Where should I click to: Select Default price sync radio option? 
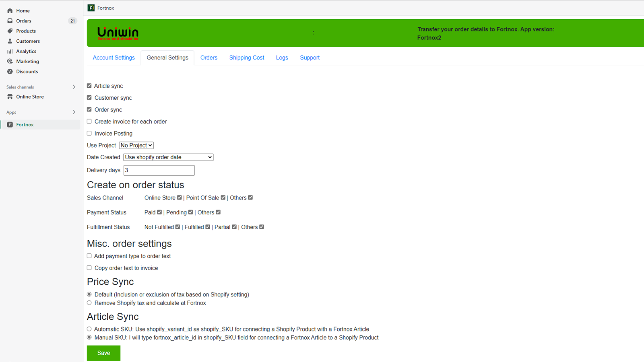click(89, 294)
